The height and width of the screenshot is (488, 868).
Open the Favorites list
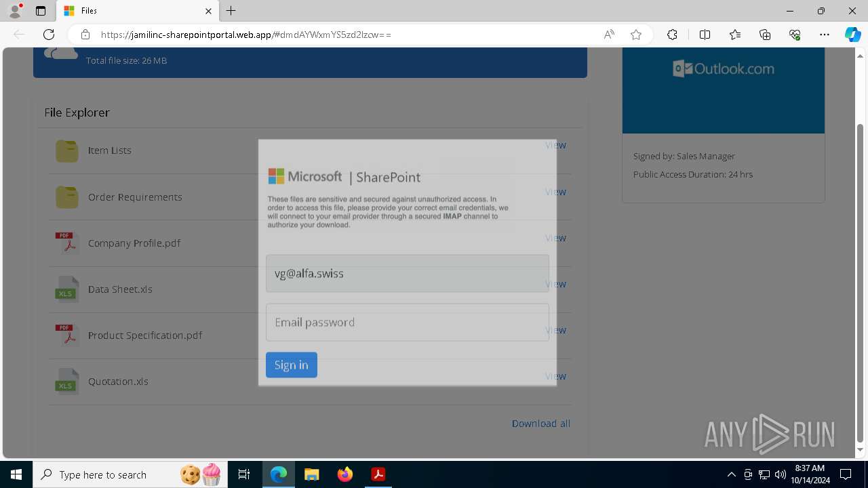click(x=735, y=35)
